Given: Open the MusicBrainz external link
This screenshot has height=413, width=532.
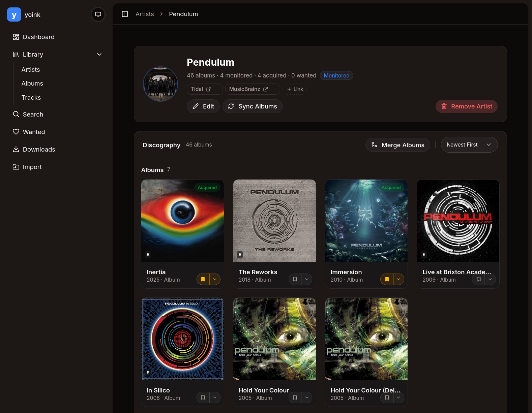Looking at the screenshot, I should 253,89.
